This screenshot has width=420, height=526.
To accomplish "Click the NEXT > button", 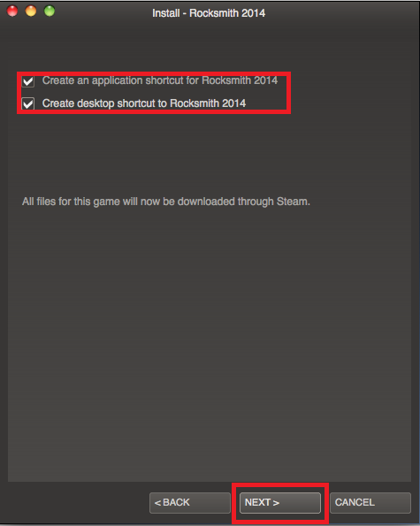I will click(280, 502).
